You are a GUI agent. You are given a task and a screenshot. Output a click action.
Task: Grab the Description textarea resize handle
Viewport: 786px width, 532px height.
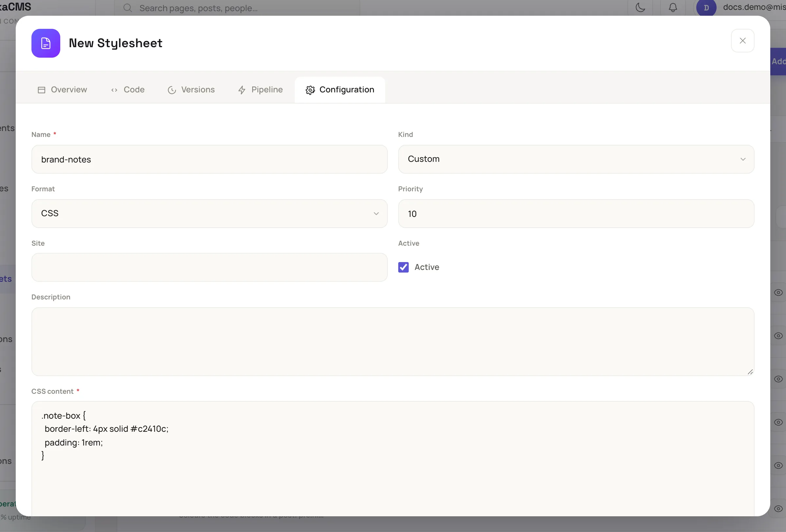click(750, 372)
